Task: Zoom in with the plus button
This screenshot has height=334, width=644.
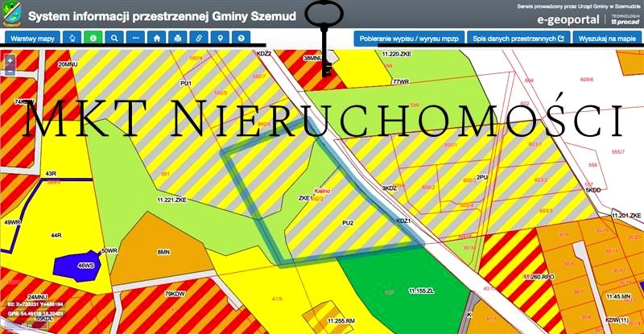Action: click(9, 60)
